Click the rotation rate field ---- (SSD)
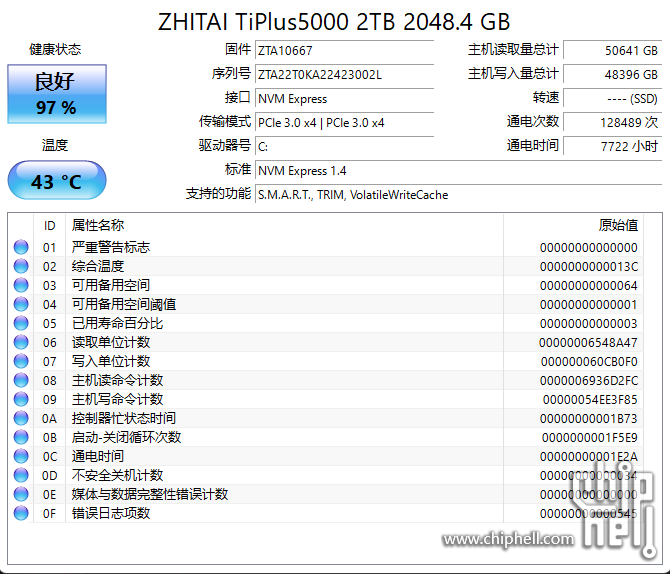The image size is (670, 574). pyautogui.click(x=613, y=98)
